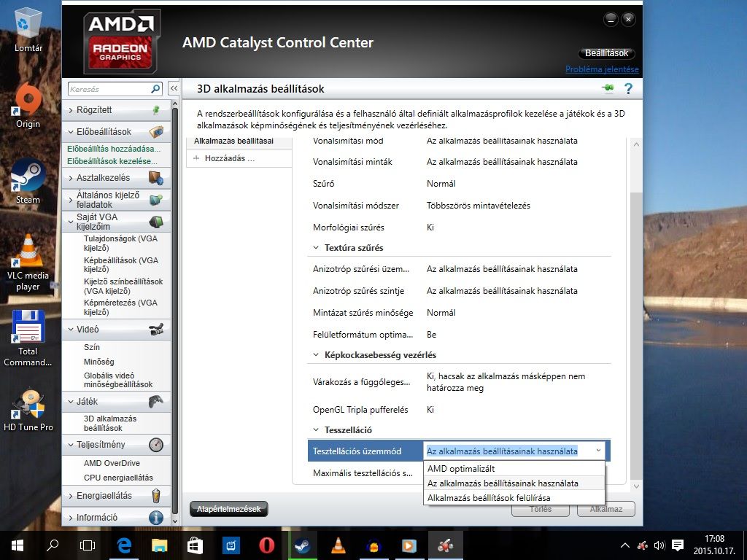
Task: Open Opera browser from the taskbar
Action: (267, 545)
